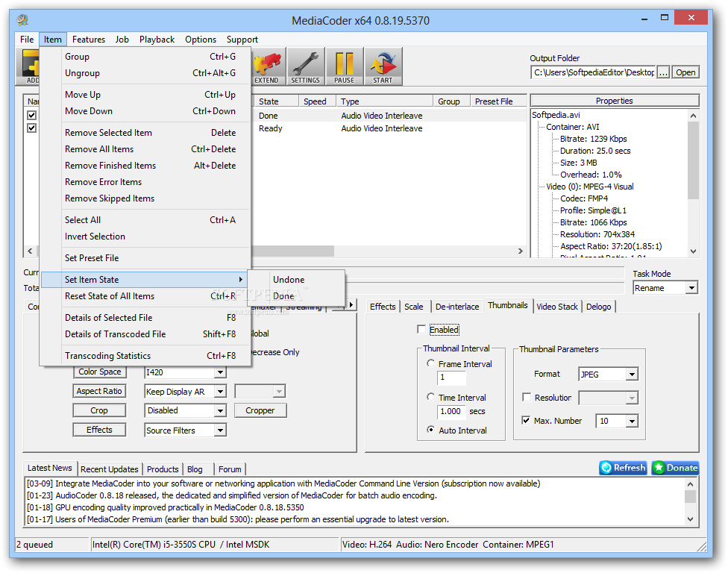Expand the Set Item State submenu arrow
Image resolution: width=728 pixels, height=573 pixels.
240,279
